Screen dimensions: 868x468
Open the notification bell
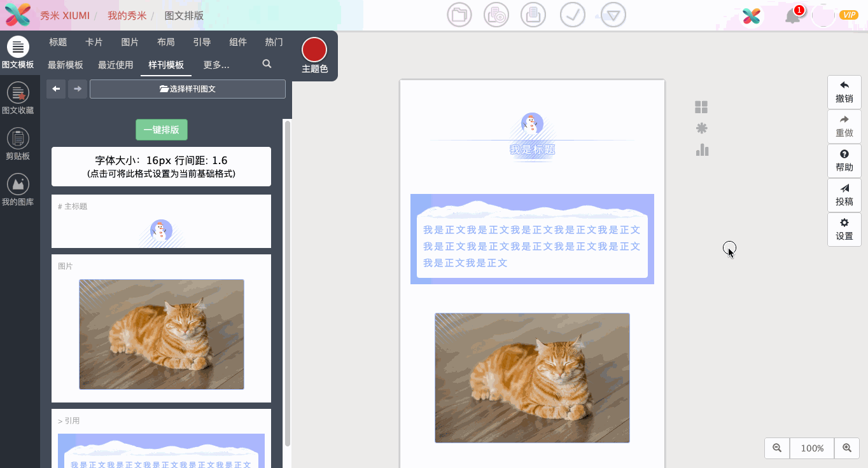793,15
